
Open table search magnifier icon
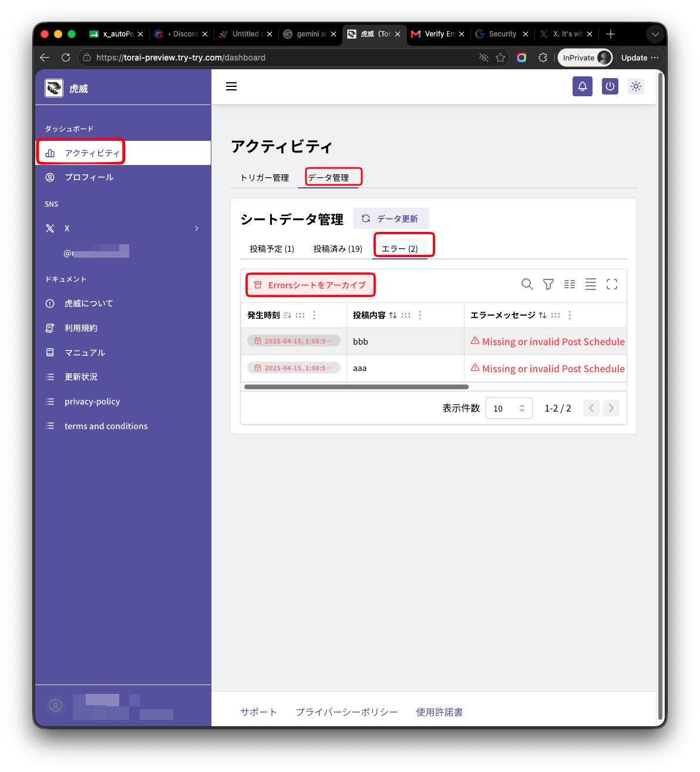(x=527, y=284)
